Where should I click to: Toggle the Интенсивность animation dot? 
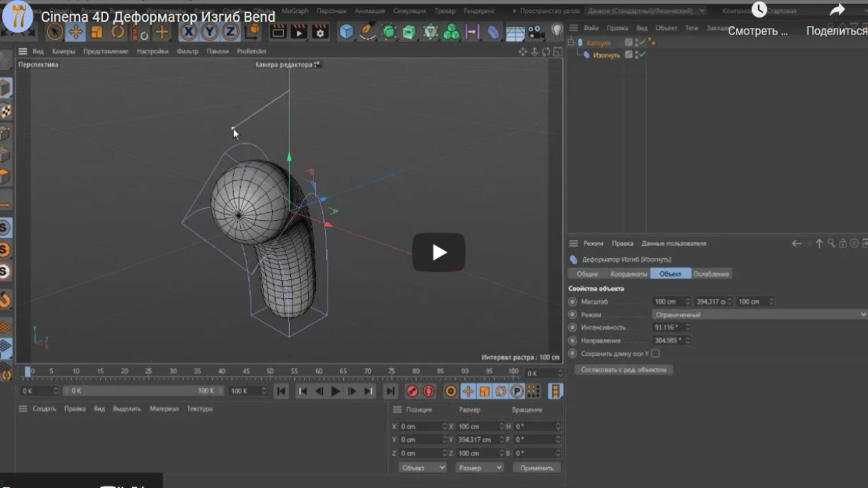click(573, 327)
